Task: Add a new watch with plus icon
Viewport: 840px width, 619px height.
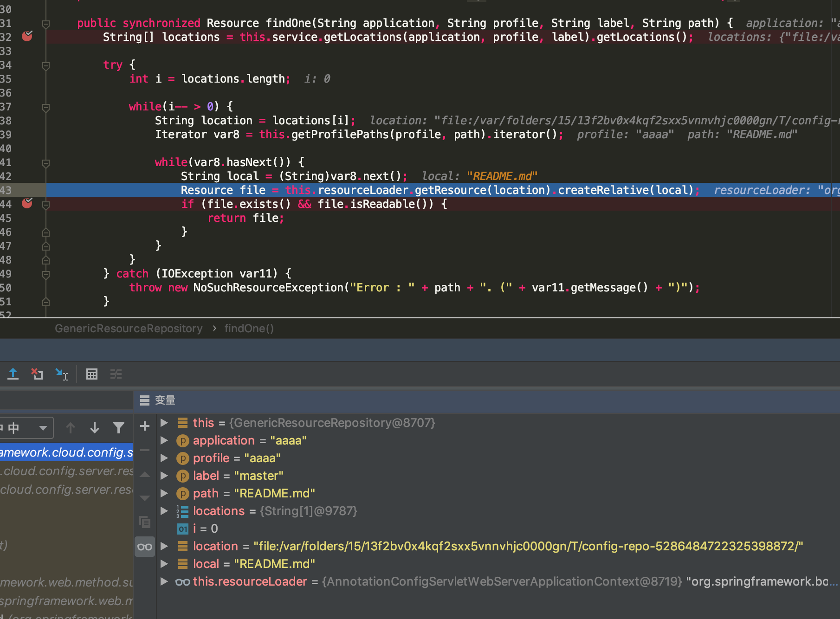Action: (145, 426)
